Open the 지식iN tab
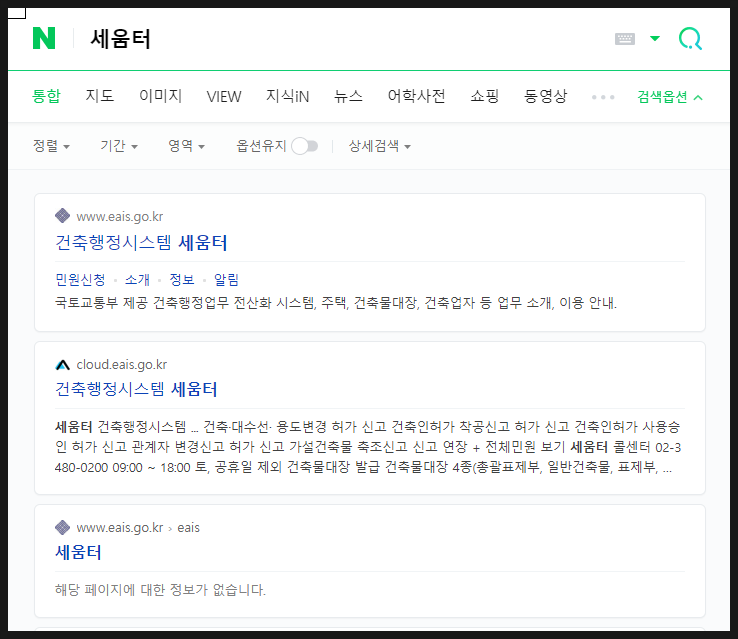The height and width of the screenshot is (639, 738). (x=288, y=96)
